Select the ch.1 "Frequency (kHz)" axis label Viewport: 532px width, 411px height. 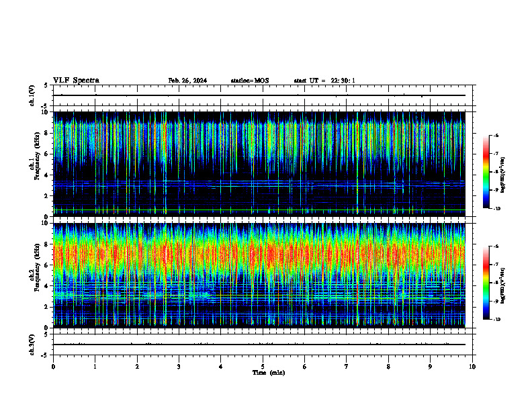click(37, 156)
